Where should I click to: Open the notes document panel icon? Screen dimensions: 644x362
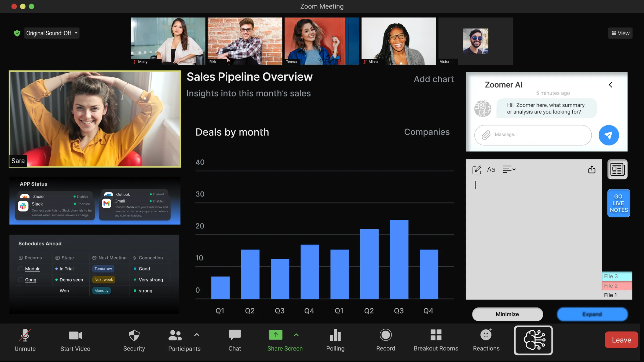coord(617,169)
